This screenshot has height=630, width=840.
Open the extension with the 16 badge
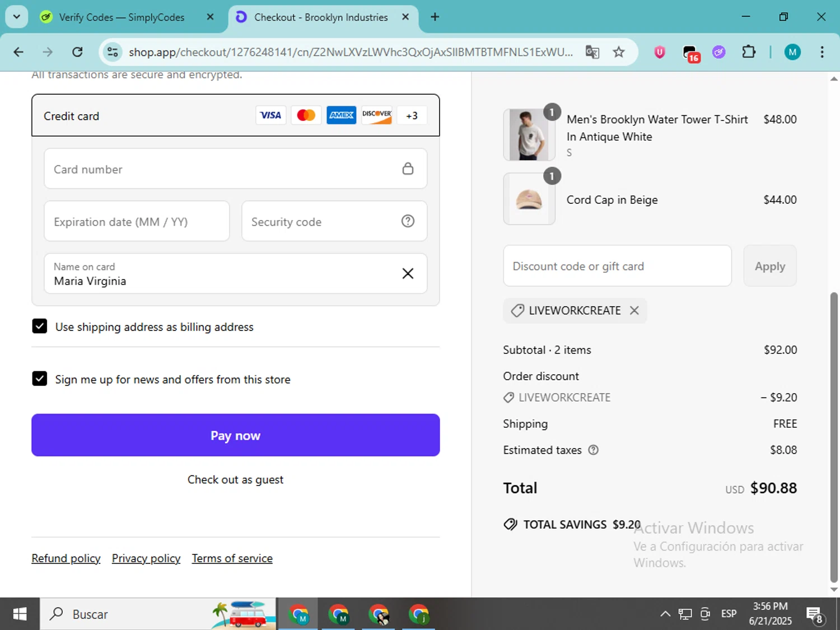[691, 53]
